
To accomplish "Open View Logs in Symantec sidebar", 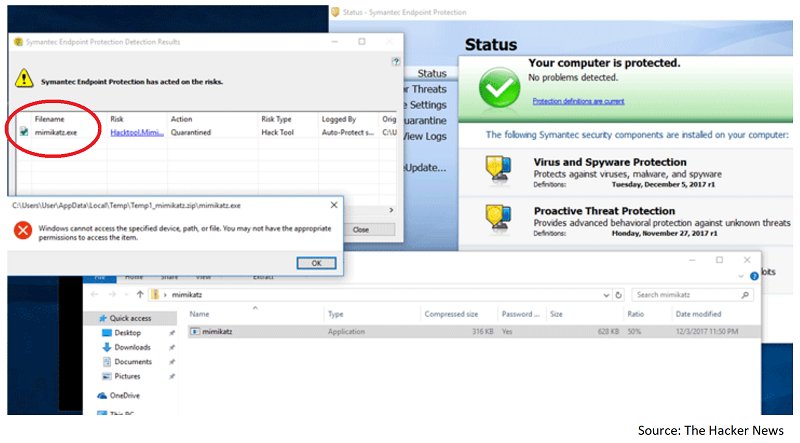I will coord(424,136).
